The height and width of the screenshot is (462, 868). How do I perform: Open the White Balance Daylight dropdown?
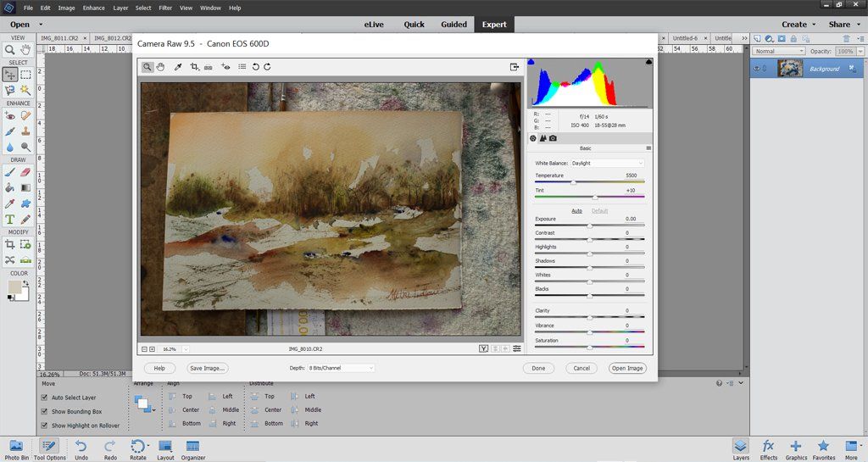point(607,164)
